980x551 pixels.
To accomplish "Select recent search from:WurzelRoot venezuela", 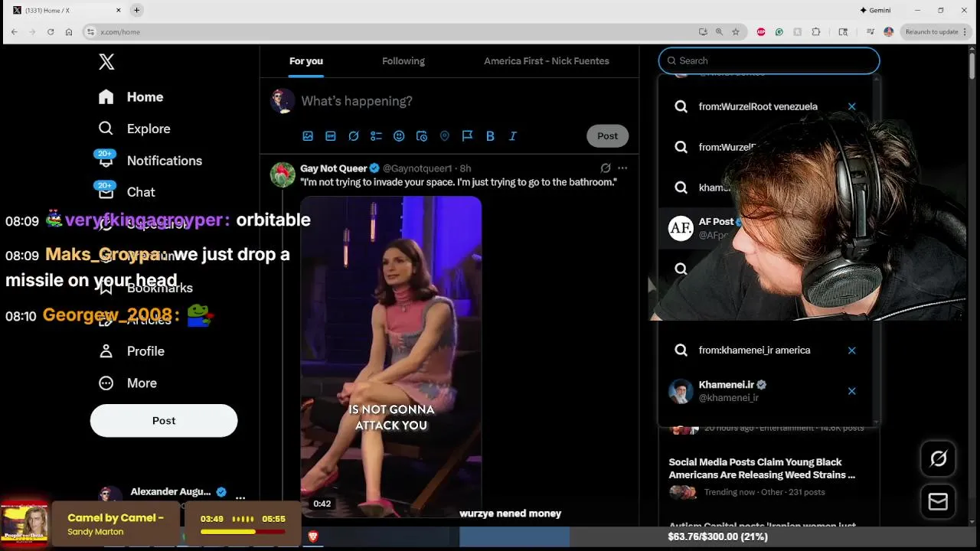I will point(758,107).
